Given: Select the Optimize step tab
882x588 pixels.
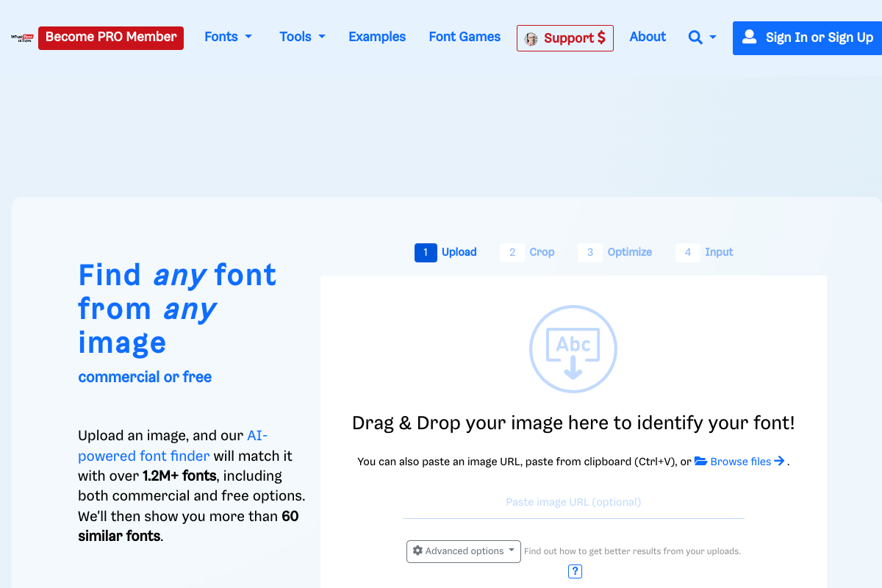Looking at the screenshot, I should click(x=615, y=252).
